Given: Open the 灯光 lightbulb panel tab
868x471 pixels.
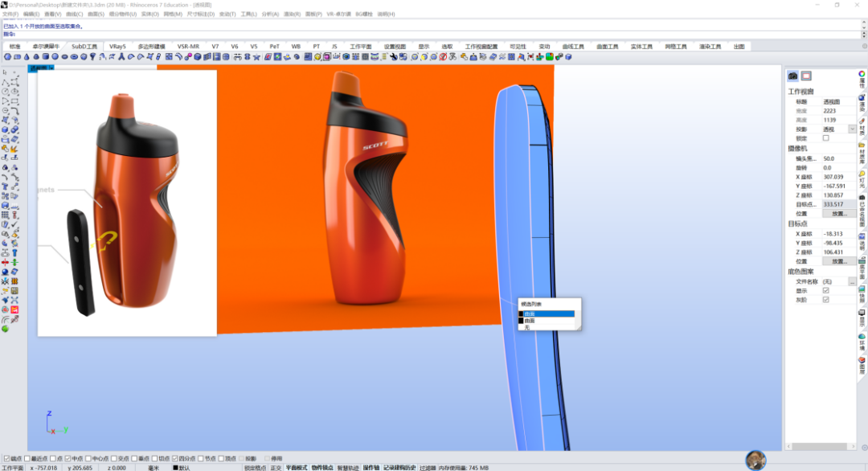Looking at the screenshot, I should coord(862,180).
